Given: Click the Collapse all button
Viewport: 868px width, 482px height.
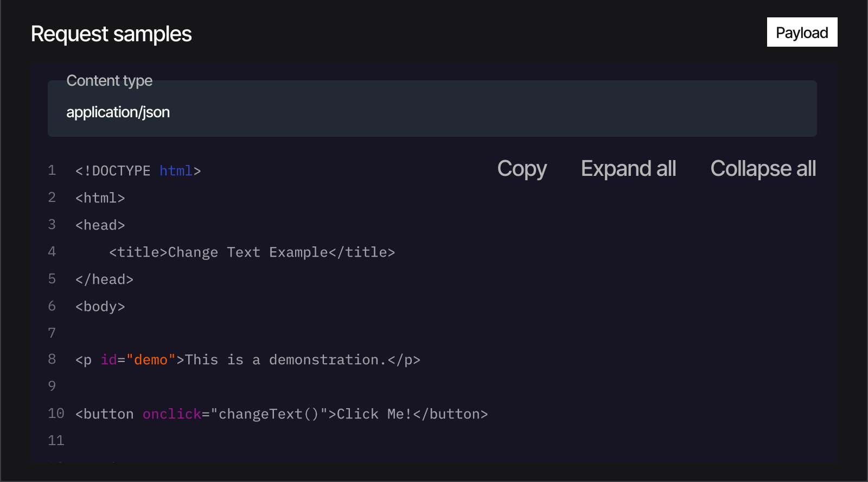Looking at the screenshot, I should (763, 169).
